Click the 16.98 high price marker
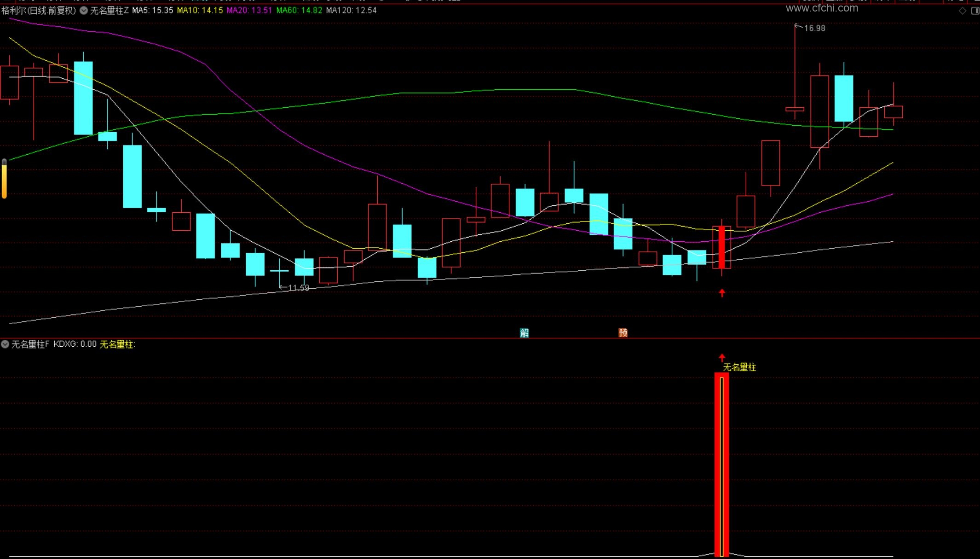Image resolution: width=980 pixels, height=559 pixels. coord(814,29)
